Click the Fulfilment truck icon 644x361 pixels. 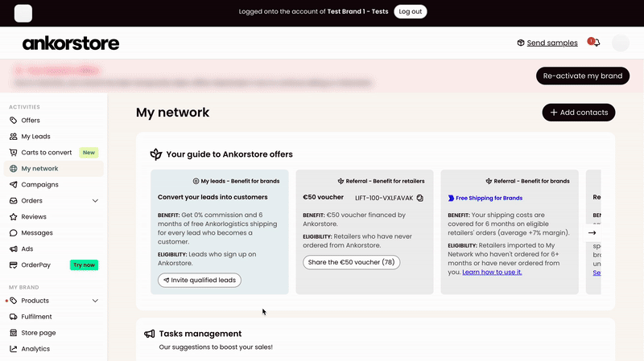click(x=13, y=317)
